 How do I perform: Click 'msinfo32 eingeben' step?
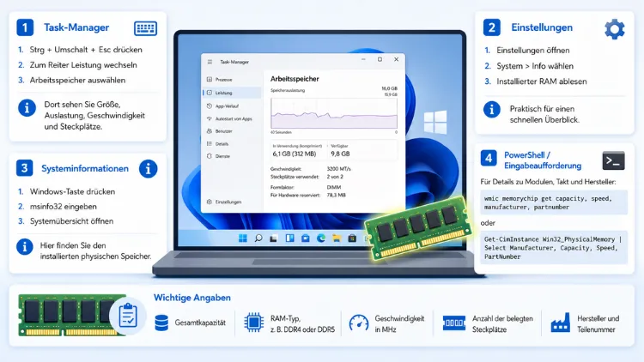[64, 207]
